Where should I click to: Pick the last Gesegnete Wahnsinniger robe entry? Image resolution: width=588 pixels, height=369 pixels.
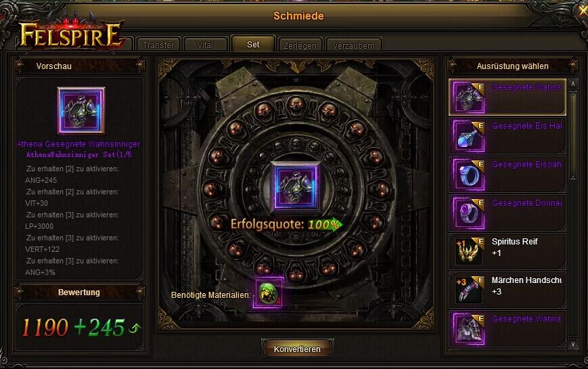(507, 329)
